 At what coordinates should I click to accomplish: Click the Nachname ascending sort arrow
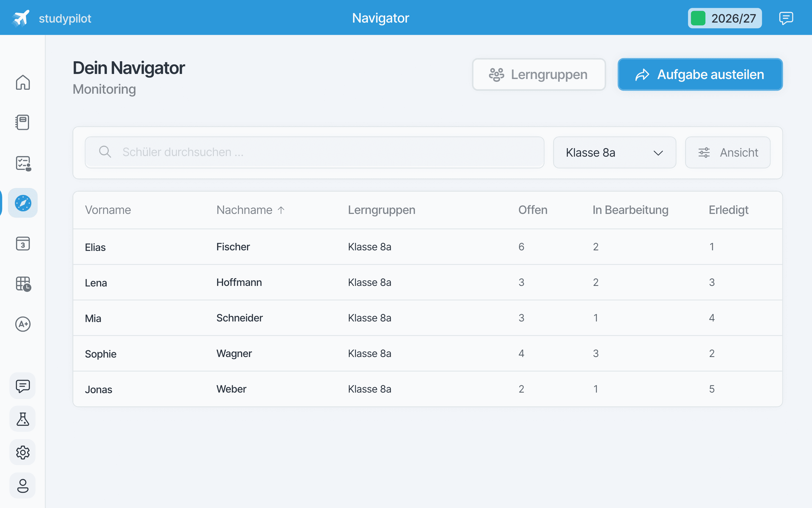point(281,210)
